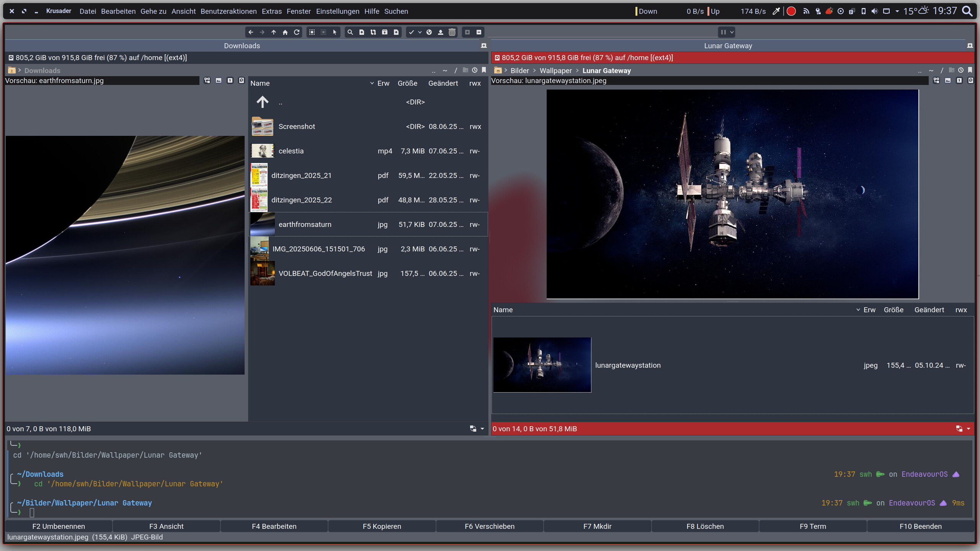The height and width of the screenshot is (551, 980).
Task: Click the globe network connection icon
Action: 429,32
